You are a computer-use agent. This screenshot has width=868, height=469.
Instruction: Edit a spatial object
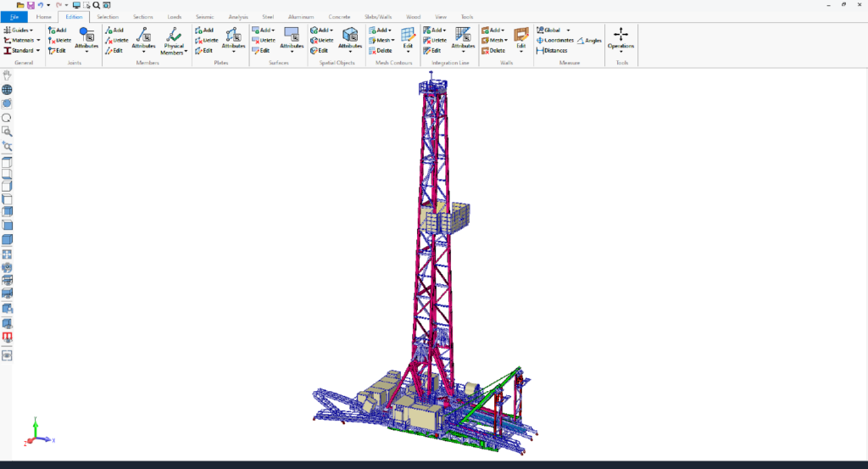point(319,50)
